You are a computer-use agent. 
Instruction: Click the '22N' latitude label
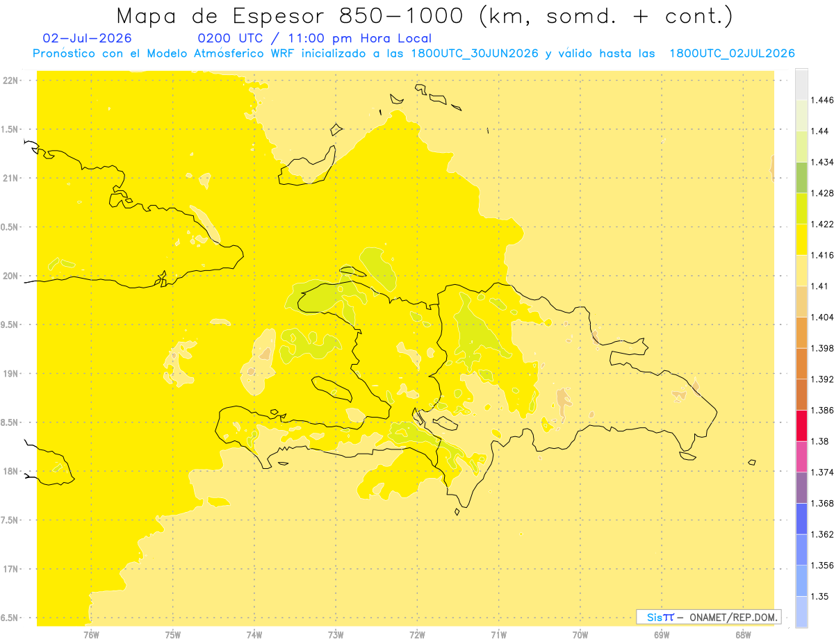click(x=12, y=80)
